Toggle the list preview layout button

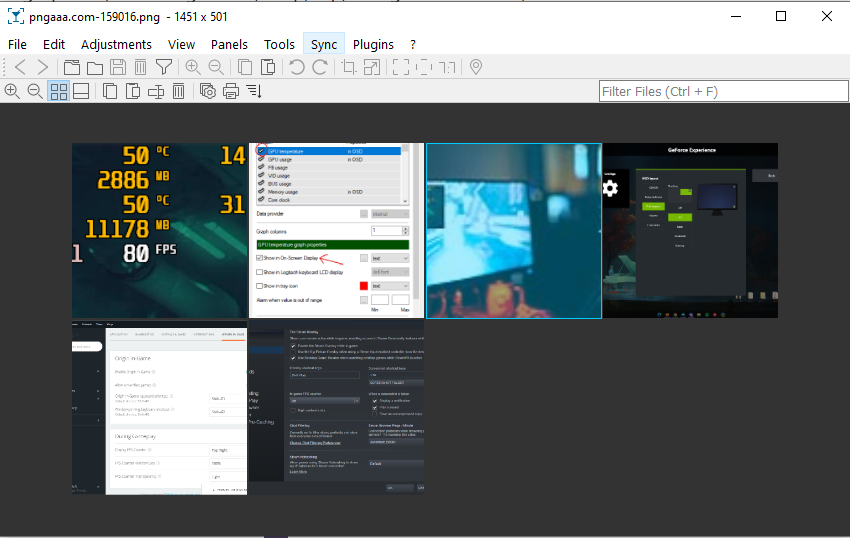pyautogui.click(x=81, y=91)
